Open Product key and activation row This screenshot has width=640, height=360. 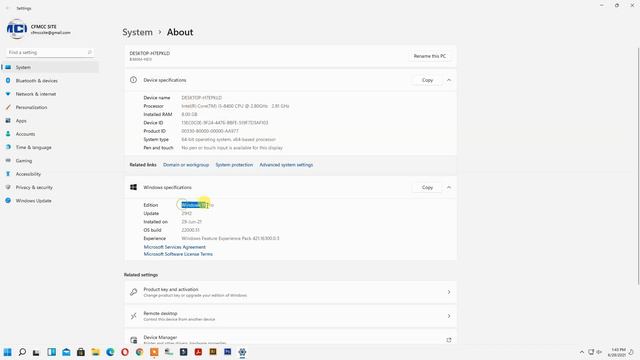click(291, 292)
